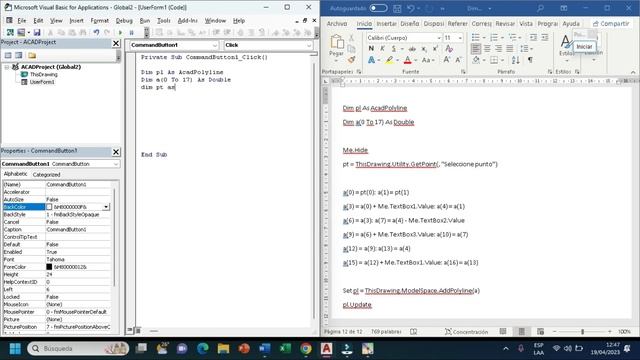Click the Break (pause) icon in VBA toolbar
This screenshot has height=360, width=640.
point(131,32)
